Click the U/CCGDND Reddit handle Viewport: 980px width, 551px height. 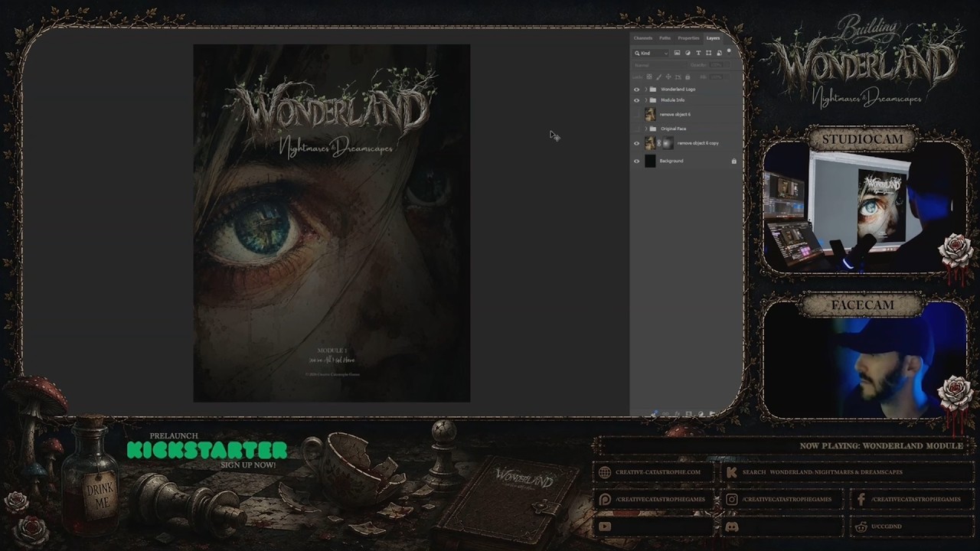887,527
